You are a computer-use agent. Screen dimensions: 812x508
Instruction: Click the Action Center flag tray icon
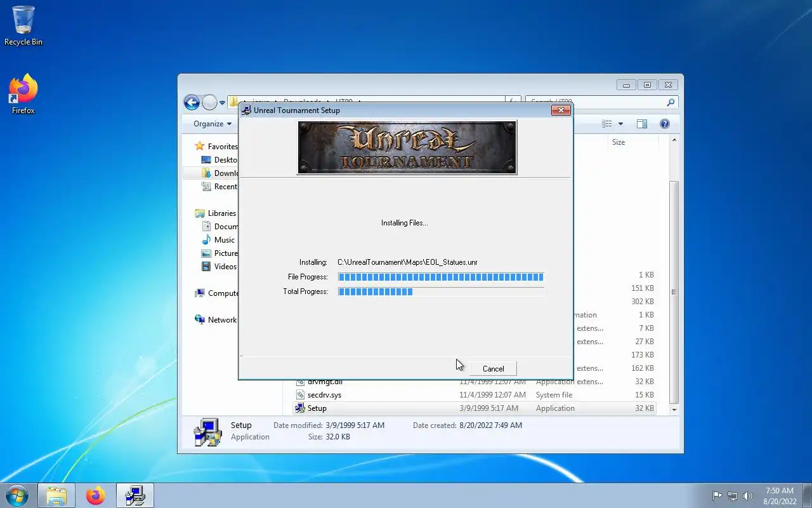pyautogui.click(x=717, y=496)
